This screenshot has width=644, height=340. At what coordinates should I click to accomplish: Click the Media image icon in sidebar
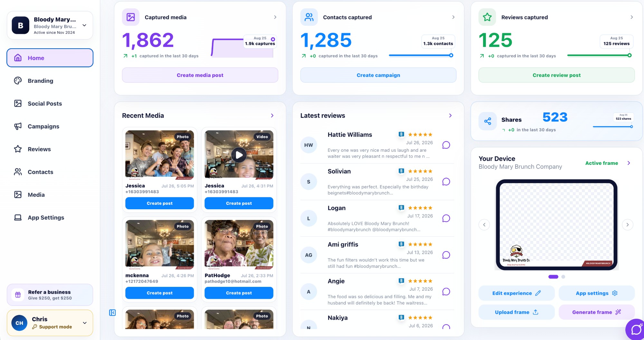click(x=18, y=195)
